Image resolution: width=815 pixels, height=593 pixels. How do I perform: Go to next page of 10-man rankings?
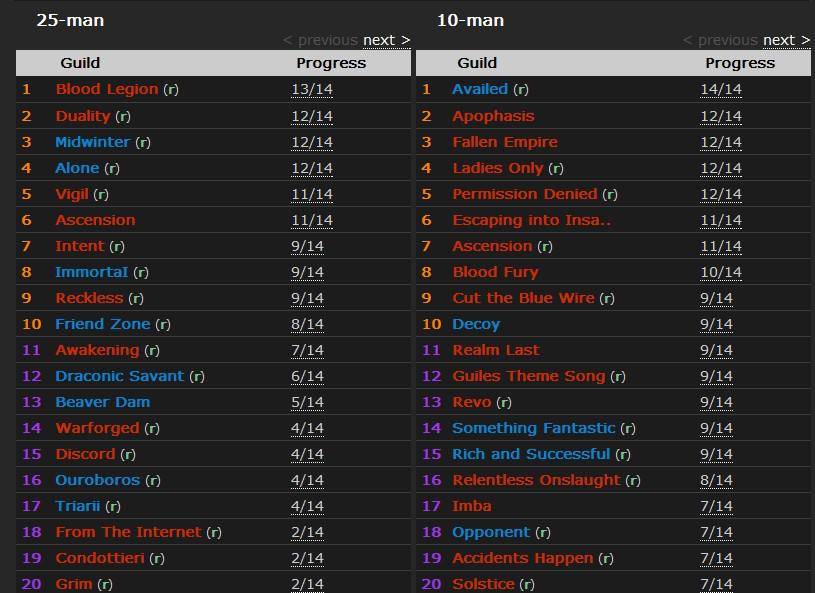(786, 40)
